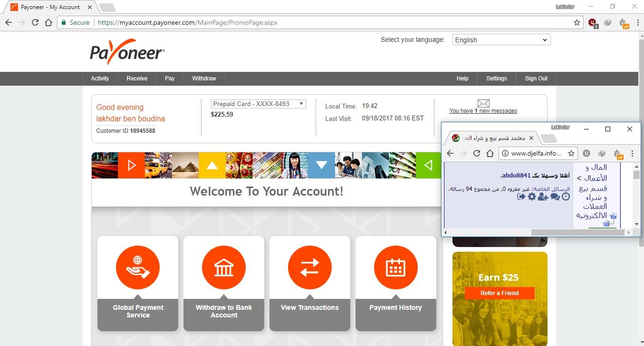Reload the Payoneer page

tap(35, 22)
